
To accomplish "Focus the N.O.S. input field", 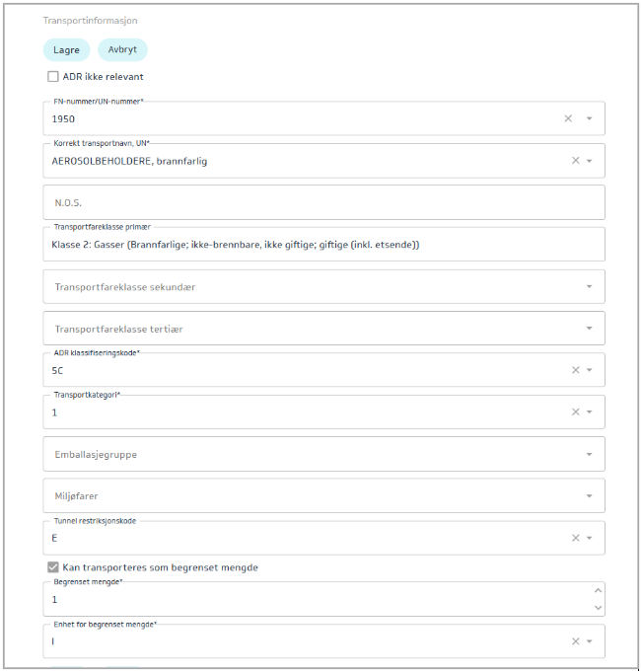I will click(x=323, y=202).
